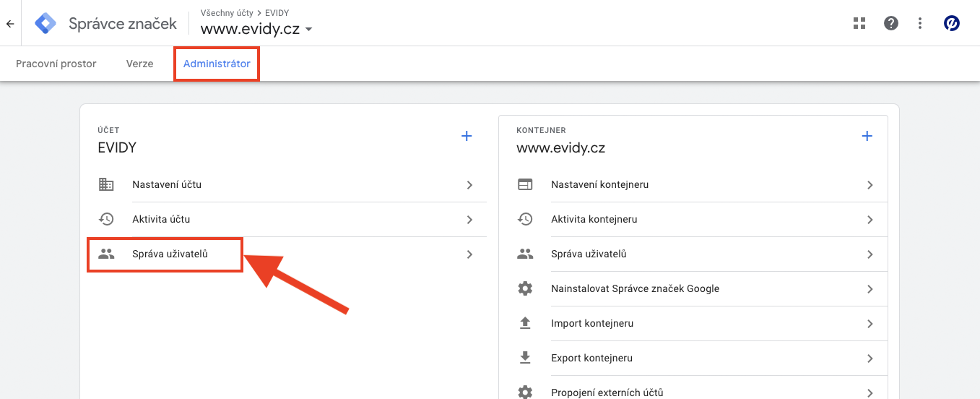Click the back arrow icon

10,24
